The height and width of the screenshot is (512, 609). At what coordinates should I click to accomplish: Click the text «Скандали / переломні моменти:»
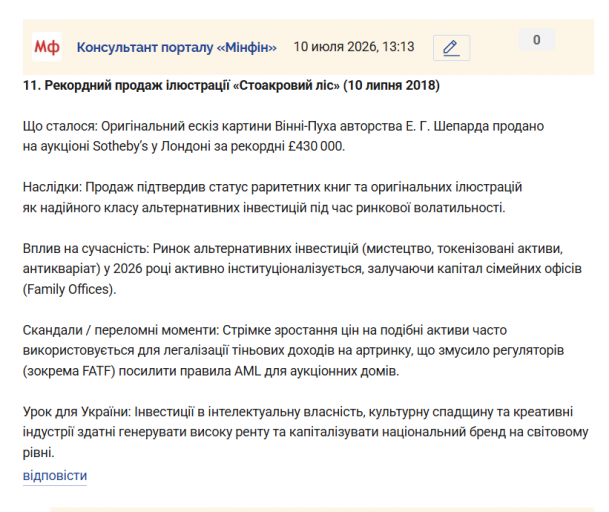tap(121, 330)
